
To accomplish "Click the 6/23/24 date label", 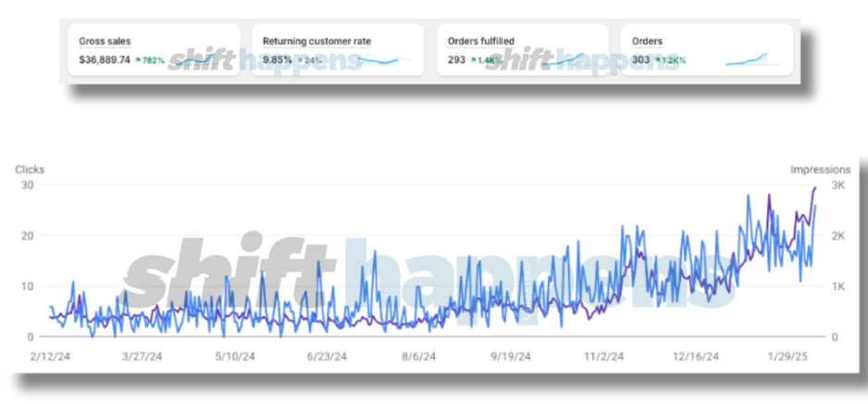I will tap(328, 357).
